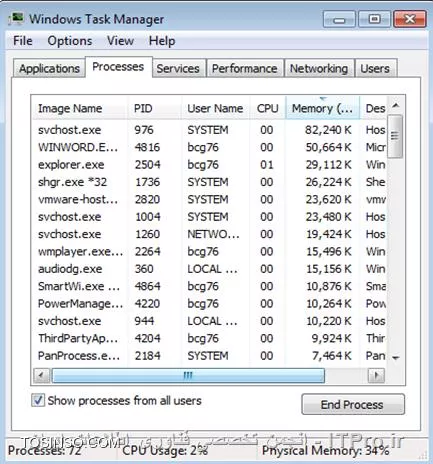
Task: Open the View menu
Action: [120, 41]
